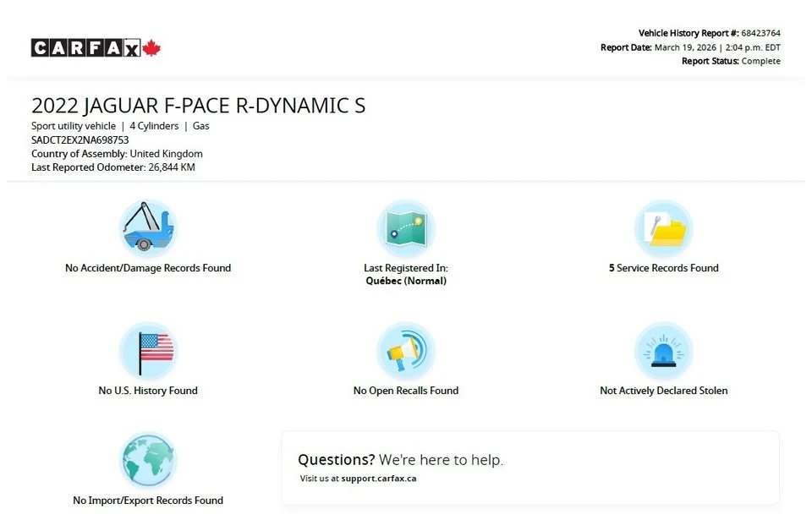Click the Gas fuel type text
The image size is (812, 531).
[201, 126]
